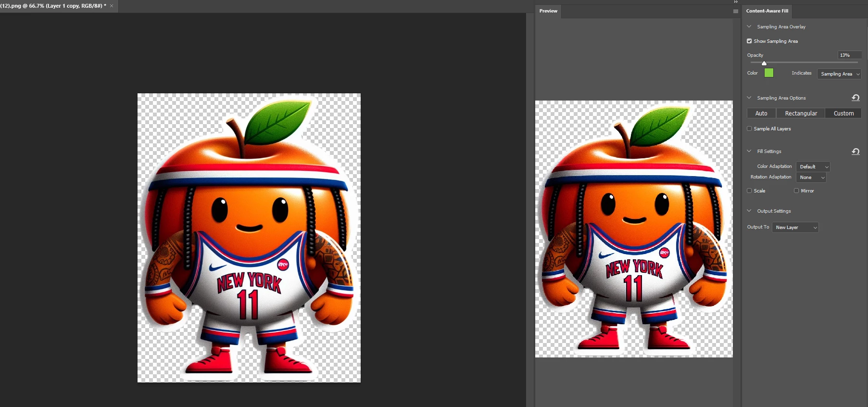This screenshot has height=407, width=868.
Task: Open the Preview panel tab
Action: 548,11
